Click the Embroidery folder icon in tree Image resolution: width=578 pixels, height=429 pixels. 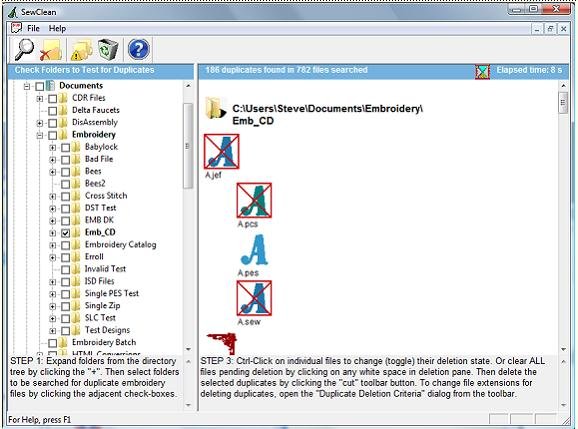coord(63,135)
